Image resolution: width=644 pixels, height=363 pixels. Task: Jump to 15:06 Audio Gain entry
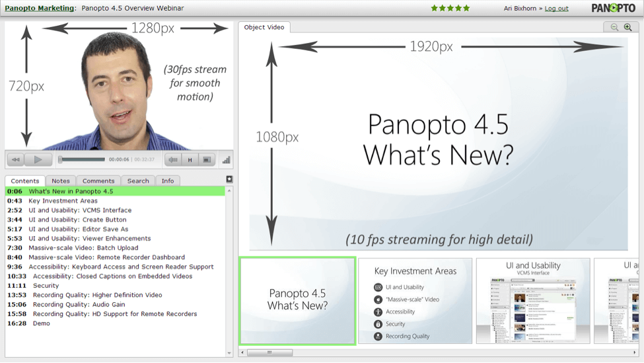(115, 305)
